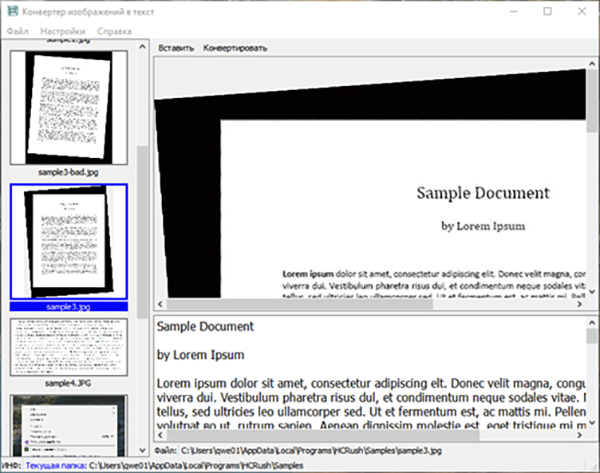
Task: Select the sample3-bad.jpg thumbnail
Action: (69, 108)
